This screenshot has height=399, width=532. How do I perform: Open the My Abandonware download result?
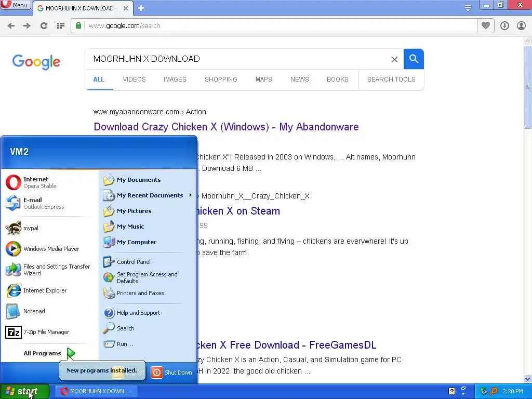pos(227,127)
